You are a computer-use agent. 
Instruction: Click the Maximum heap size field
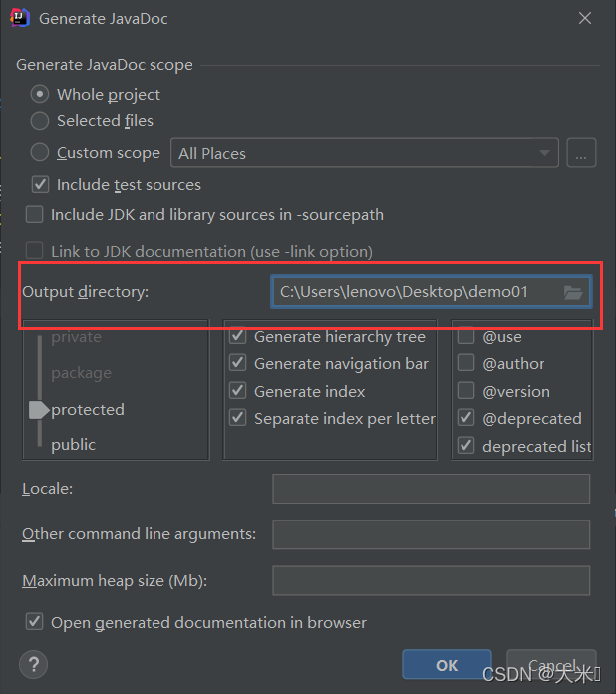tap(431, 580)
